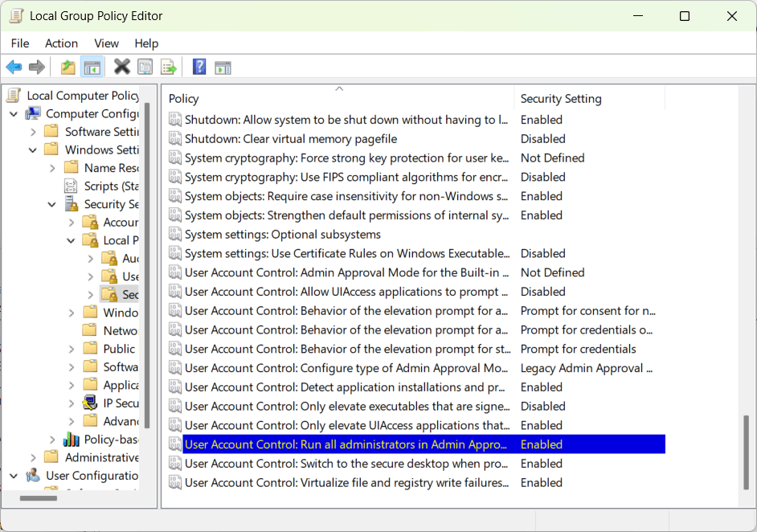The height and width of the screenshot is (532, 757).
Task: Click the Export List toolbar icon
Action: coord(169,68)
